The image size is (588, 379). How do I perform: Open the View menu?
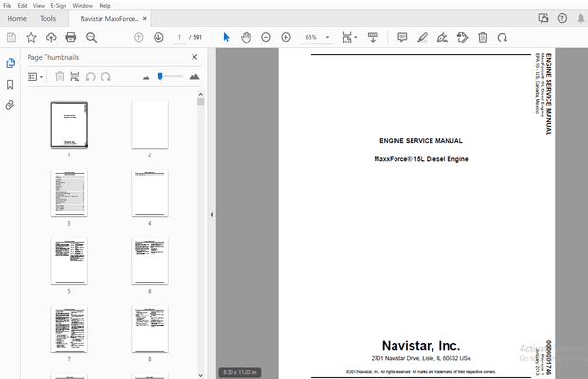[39, 6]
